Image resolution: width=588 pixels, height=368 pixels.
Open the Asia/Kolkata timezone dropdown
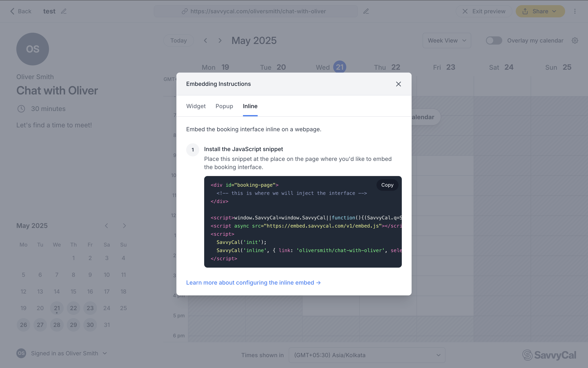[367, 355]
